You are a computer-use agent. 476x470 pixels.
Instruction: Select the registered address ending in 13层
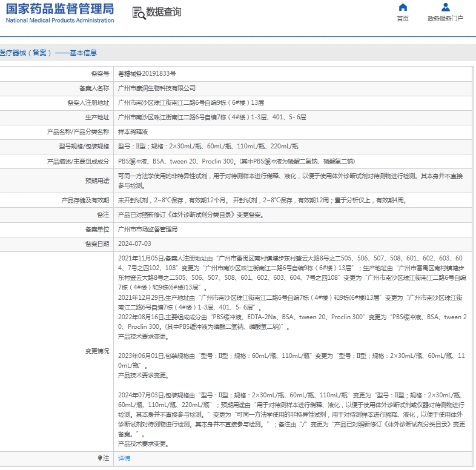pos(191,103)
